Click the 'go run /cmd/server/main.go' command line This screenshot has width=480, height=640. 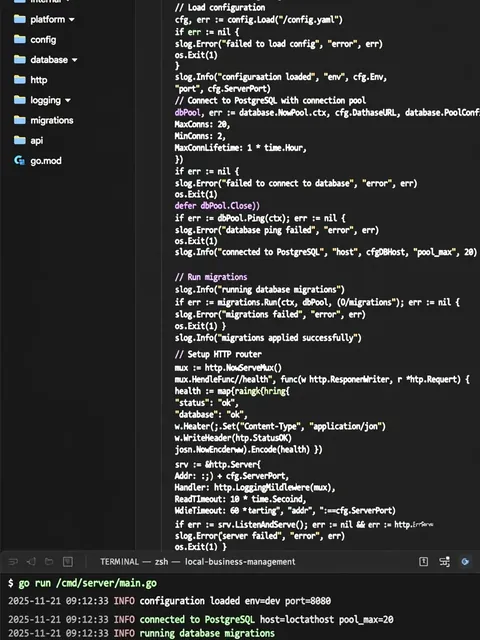tap(87, 583)
